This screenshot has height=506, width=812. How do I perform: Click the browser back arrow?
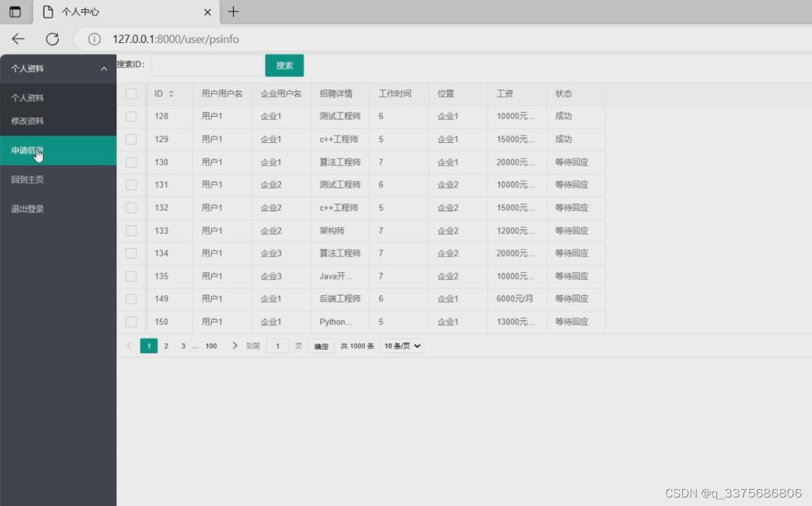(18, 39)
